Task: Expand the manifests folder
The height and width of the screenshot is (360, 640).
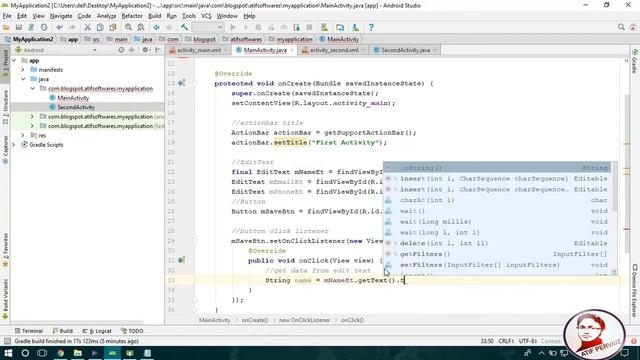Action: [x=23, y=70]
